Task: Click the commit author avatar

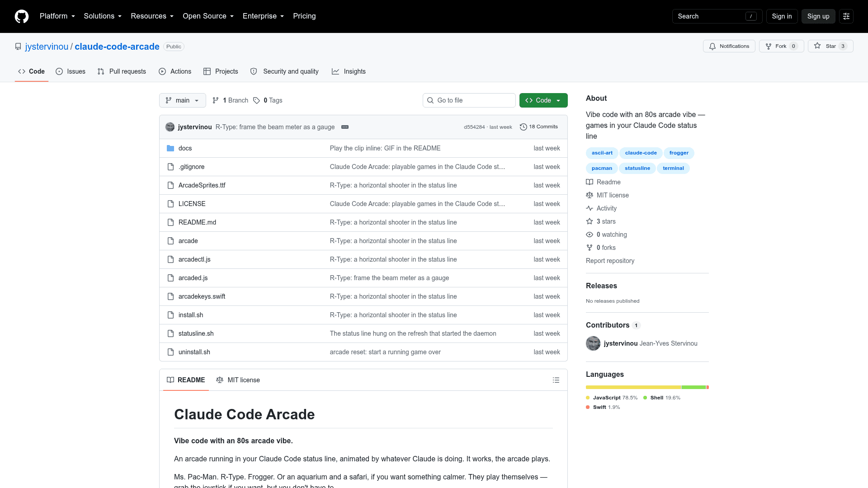Action: 170,127
